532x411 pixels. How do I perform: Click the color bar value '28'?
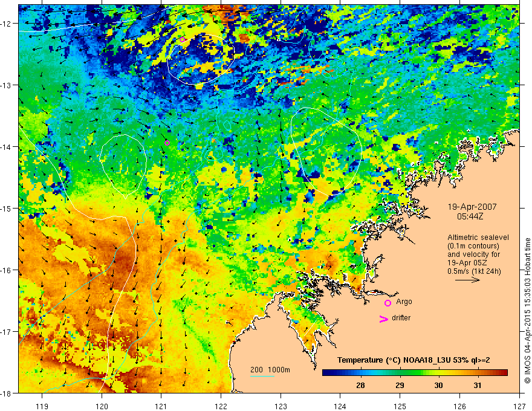360,385
